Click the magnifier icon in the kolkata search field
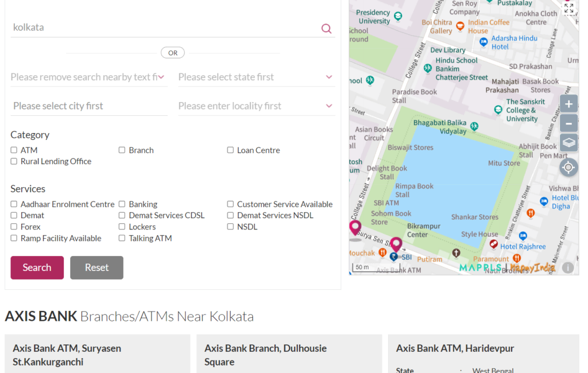 pyautogui.click(x=326, y=29)
